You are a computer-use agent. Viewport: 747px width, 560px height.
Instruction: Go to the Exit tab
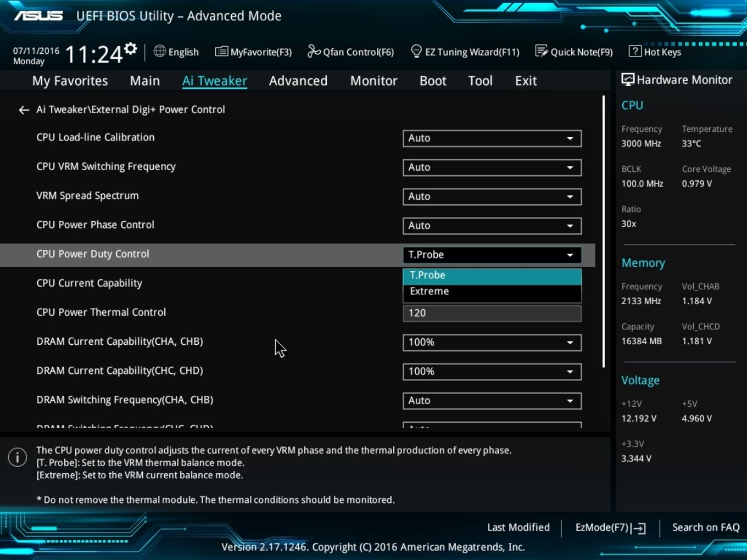(x=526, y=81)
